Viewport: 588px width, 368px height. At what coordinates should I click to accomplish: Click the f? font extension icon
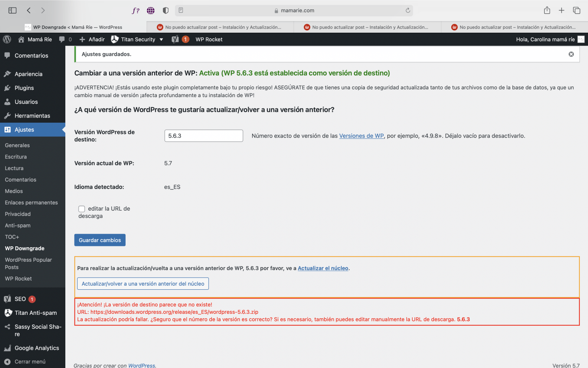click(x=135, y=11)
